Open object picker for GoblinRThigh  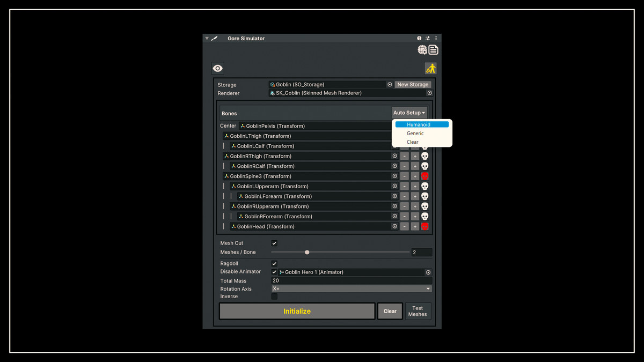[x=394, y=156]
